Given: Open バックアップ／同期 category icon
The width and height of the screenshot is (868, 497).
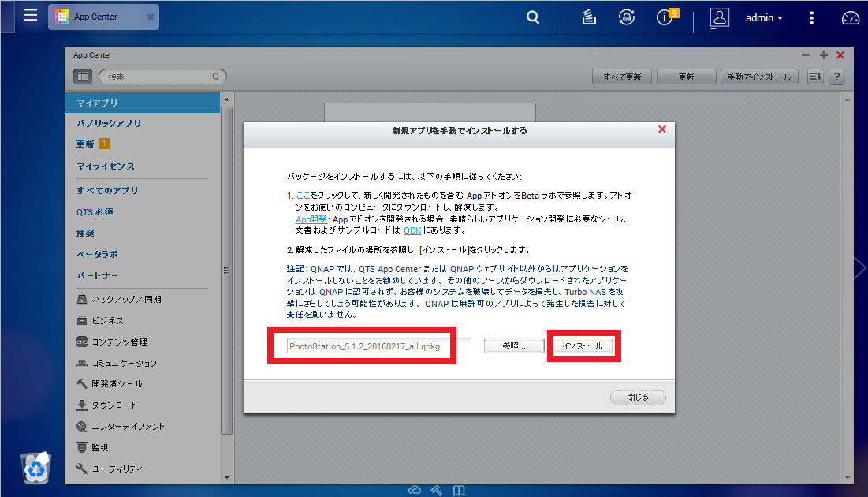Looking at the screenshot, I should tap(82, 299).
